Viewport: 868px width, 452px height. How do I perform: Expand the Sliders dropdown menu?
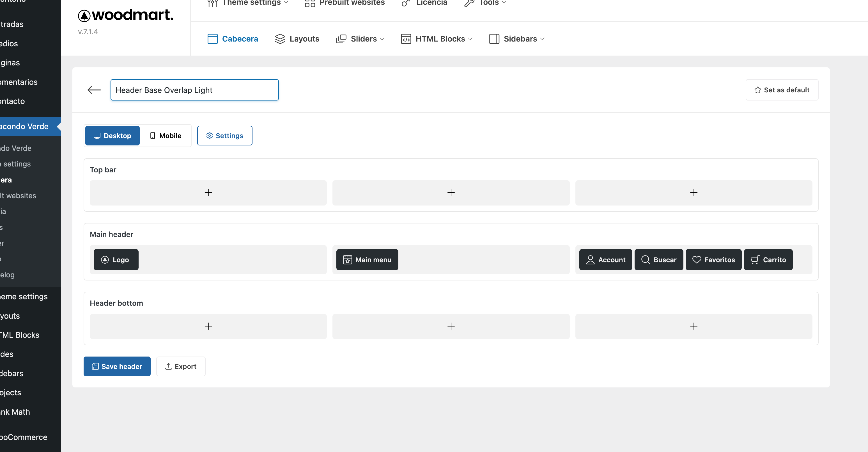tap(360, 39)
